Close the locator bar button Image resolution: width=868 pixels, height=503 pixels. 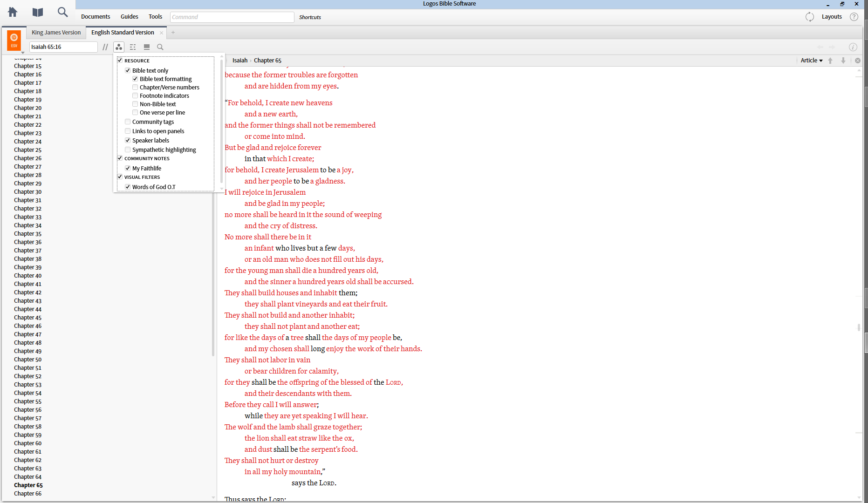tap(858, 61)
